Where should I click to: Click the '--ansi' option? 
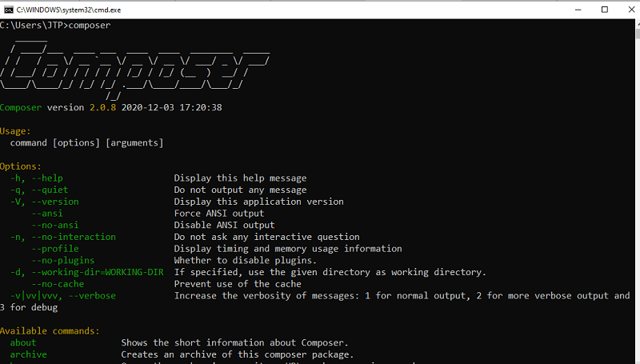[x=47, y=214]
